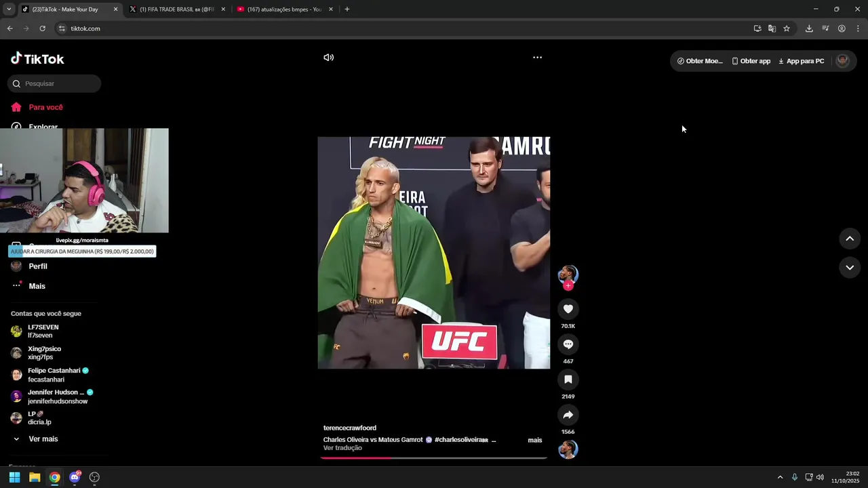Open the taskbar microphone icon
The width and height of the screenshot is (868, 488).
(795, 477)
